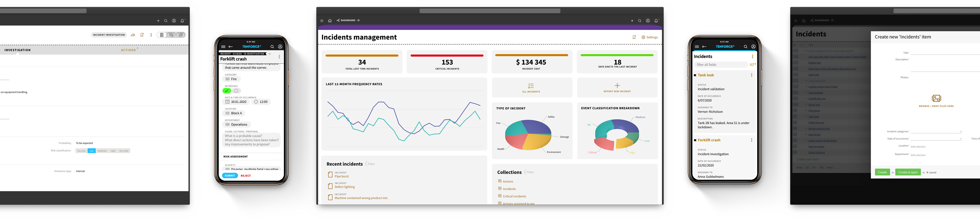The image size is (980, 219).
Task: Open user profile on Forklift crash phone
Action: tap(280, 47)
